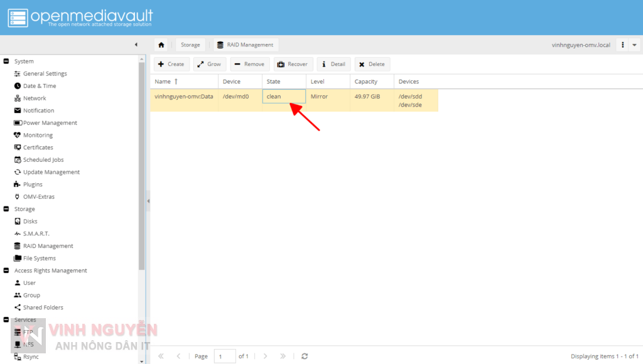The width and height of the screenshot is (643, 364).
Task: Open Notification settings from the sidebar
Action: click(36, 110)
